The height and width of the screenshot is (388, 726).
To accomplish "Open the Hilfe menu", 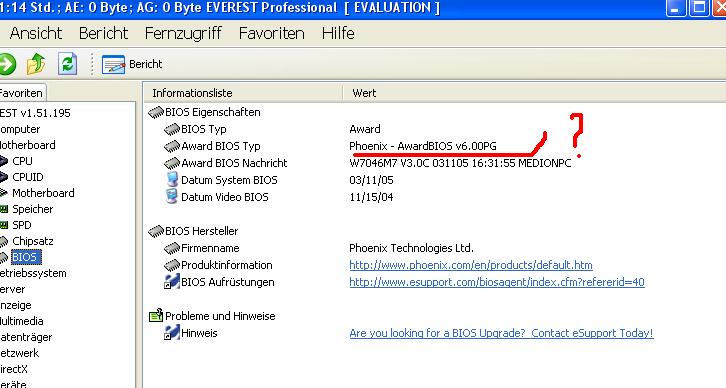I will tap(338, 33).
